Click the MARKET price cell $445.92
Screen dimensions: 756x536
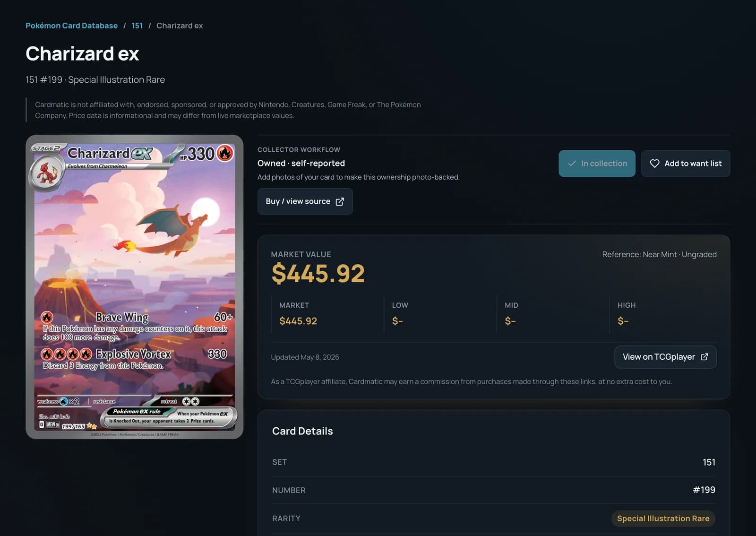point(298,321)
